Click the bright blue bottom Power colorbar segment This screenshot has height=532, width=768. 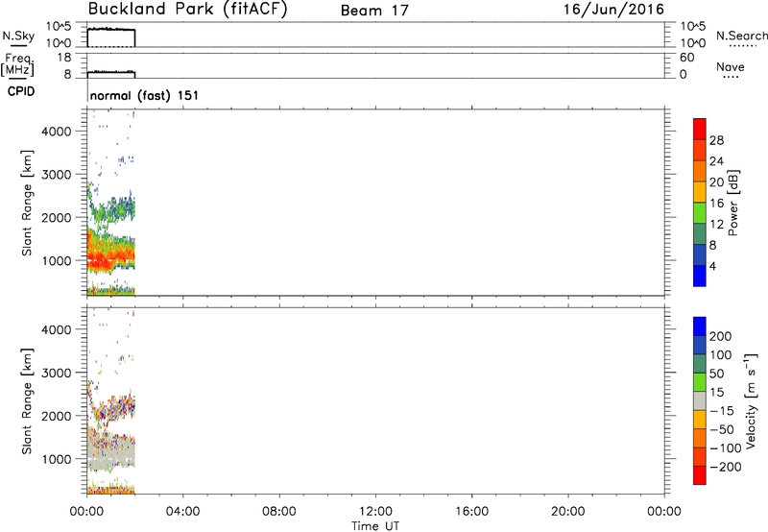coord(700,276)
